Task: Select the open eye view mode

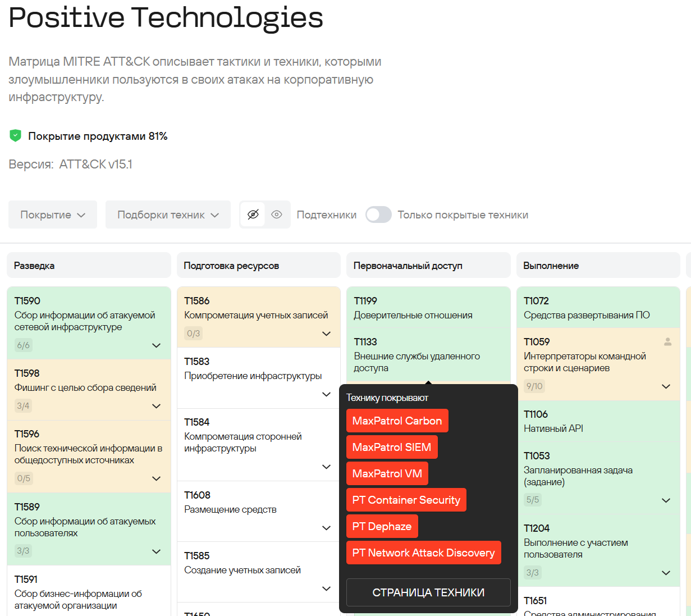Action: pyautogui.click(x=277, y=215)
